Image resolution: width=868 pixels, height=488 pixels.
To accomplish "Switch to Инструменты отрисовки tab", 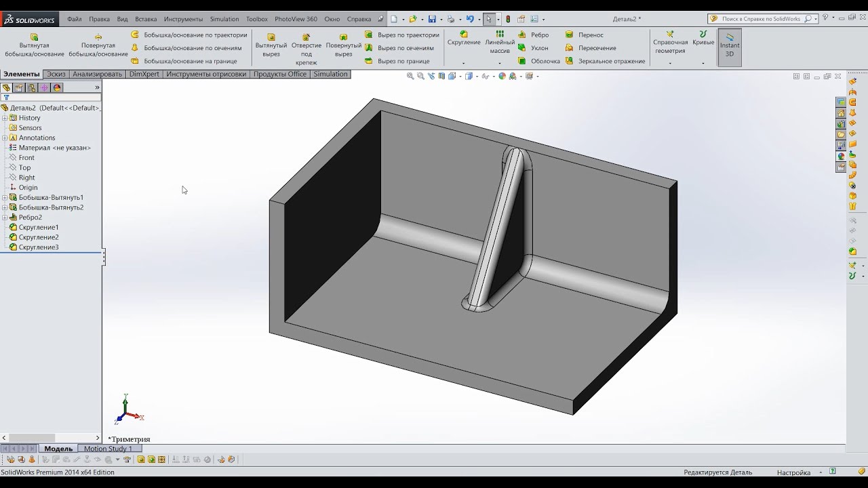I will (x=206, y=74).
